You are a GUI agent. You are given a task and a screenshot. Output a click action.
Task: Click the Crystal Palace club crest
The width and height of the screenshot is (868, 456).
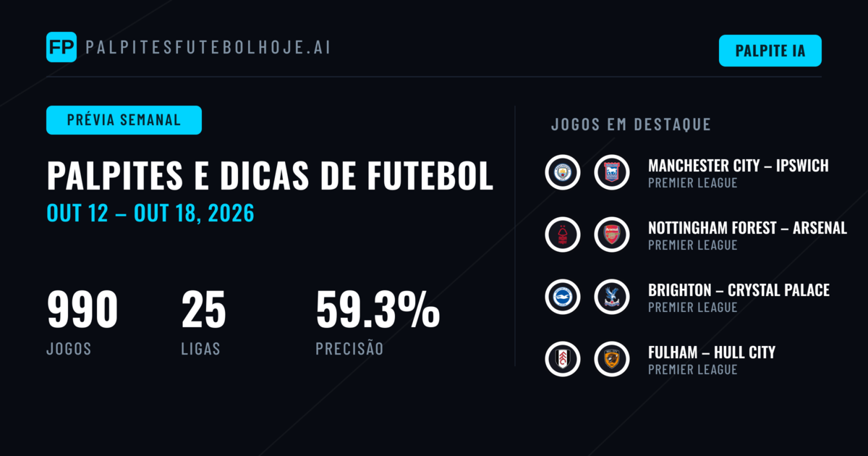tap(612, 297)
